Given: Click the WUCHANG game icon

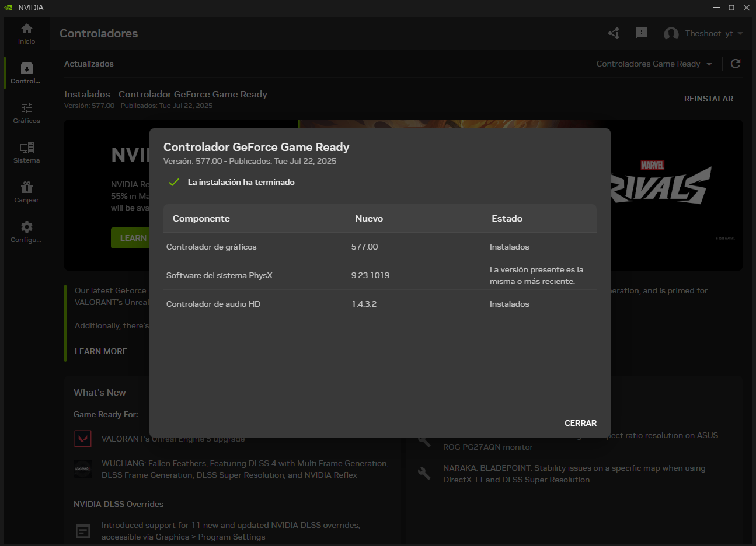Looking at the screenshot, I should [x=83, y=468].
